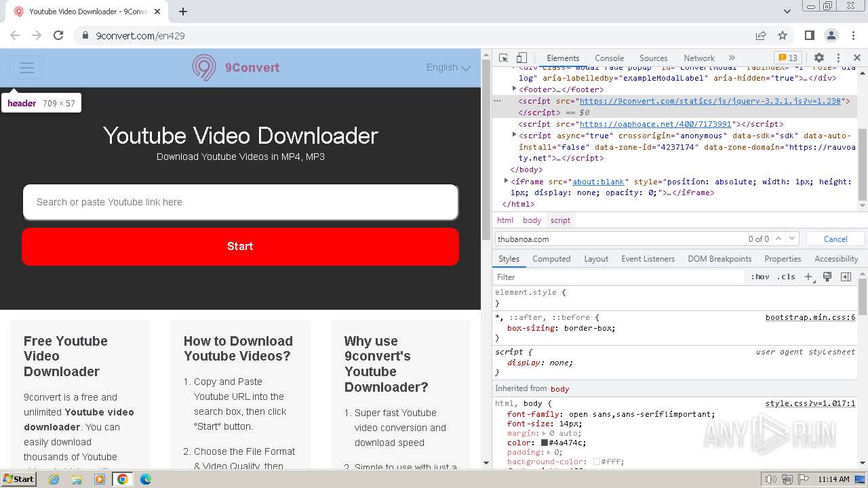868x488 pixels.
Task: Toggle the .cls element classes panel
Action: [x=787, y=277]
